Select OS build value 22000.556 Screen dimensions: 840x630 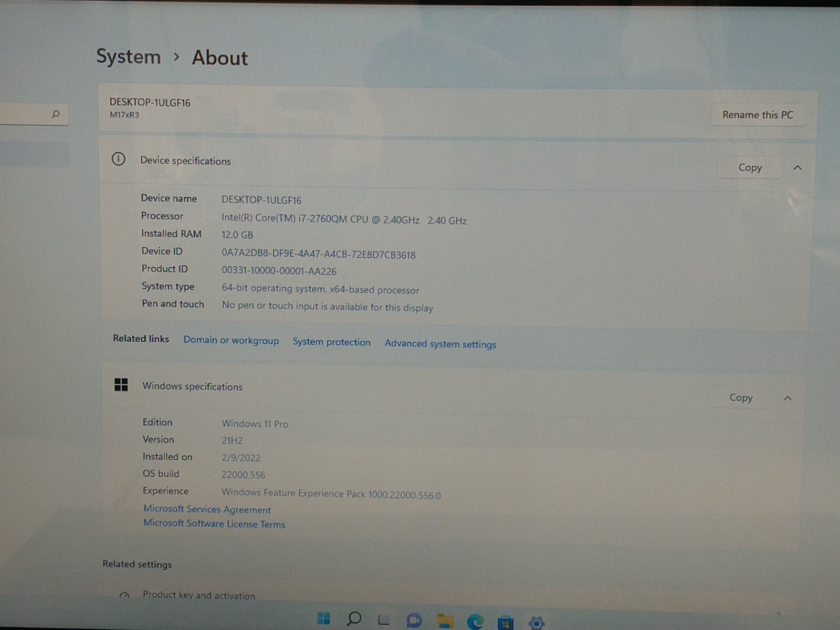pyautogui.click(x=243, y=475)
